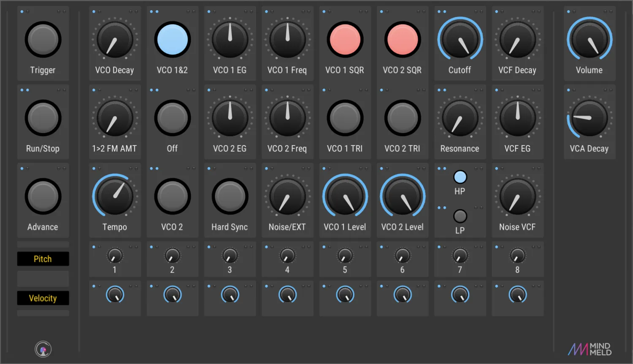Click the pitch knob for step 5
This screenshot has width=633, height=364.
tap(345, 255)
